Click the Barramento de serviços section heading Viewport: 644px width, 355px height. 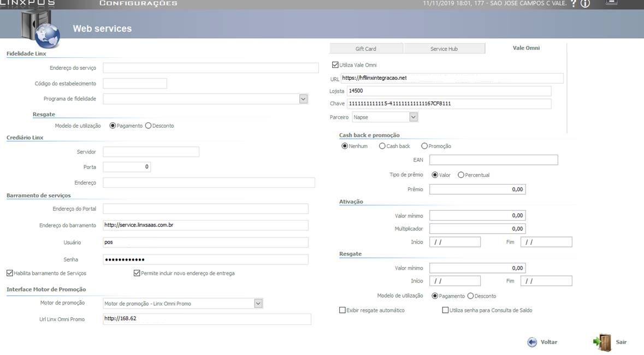39,196
